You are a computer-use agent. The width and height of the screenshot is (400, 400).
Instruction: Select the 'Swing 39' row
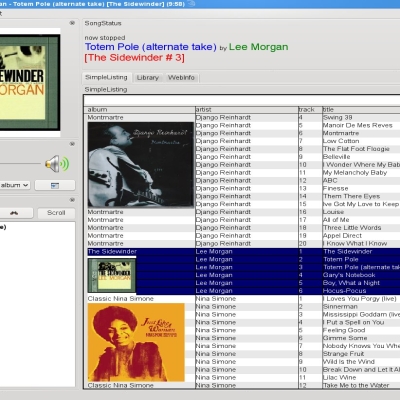(337, 118)
